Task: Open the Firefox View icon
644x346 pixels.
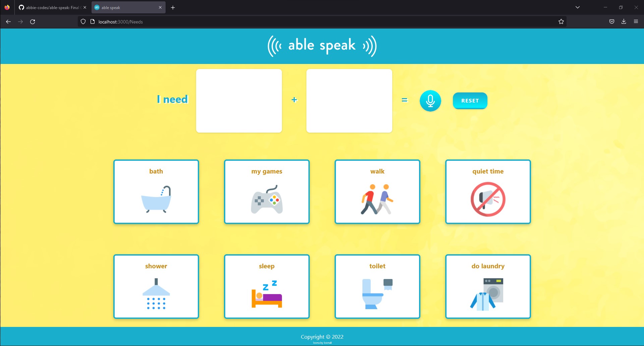Action: click(7, 7)
